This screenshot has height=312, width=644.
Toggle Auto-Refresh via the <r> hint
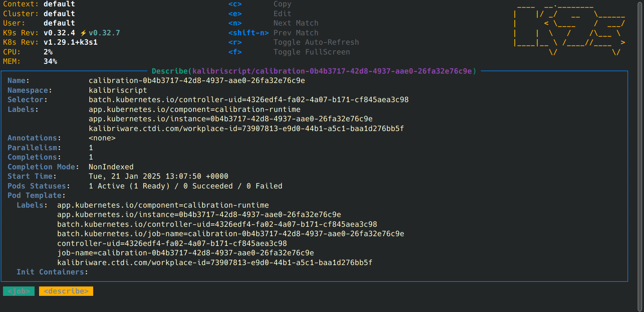(x=293, y=42)
